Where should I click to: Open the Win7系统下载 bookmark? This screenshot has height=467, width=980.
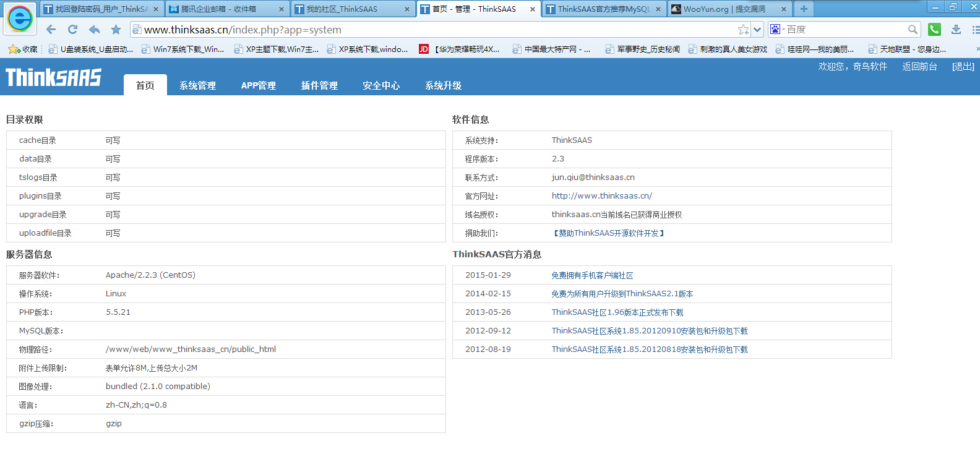pos(183,49)
